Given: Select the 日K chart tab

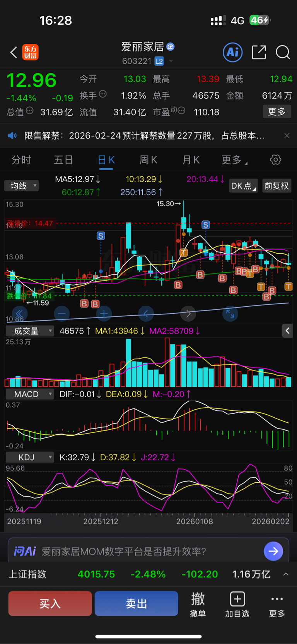Looking at the screenshot, I should point(106,160).
